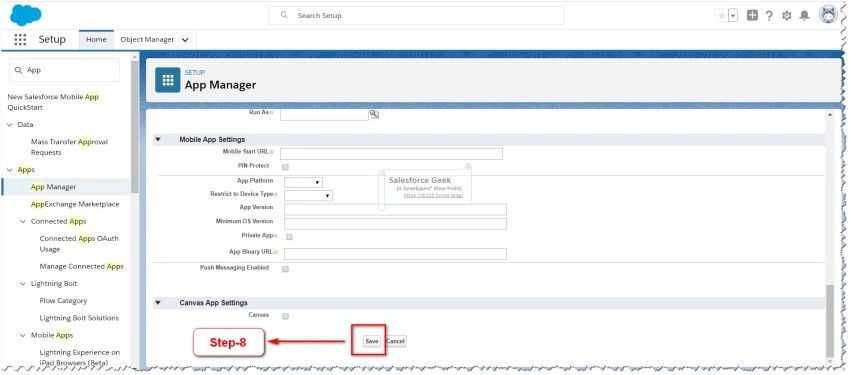Collapse the Data tree node
Image resolution: width=850 pixels, height=375 pixels.
click(10, 125)
